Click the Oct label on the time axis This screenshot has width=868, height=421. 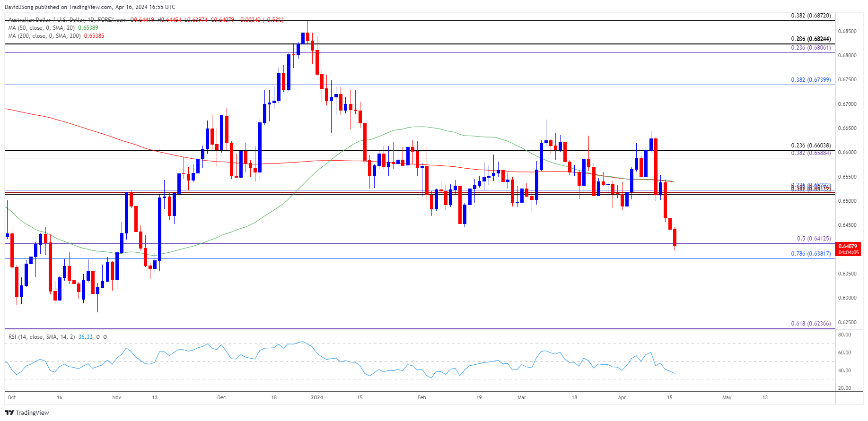[x=12, y=398]
